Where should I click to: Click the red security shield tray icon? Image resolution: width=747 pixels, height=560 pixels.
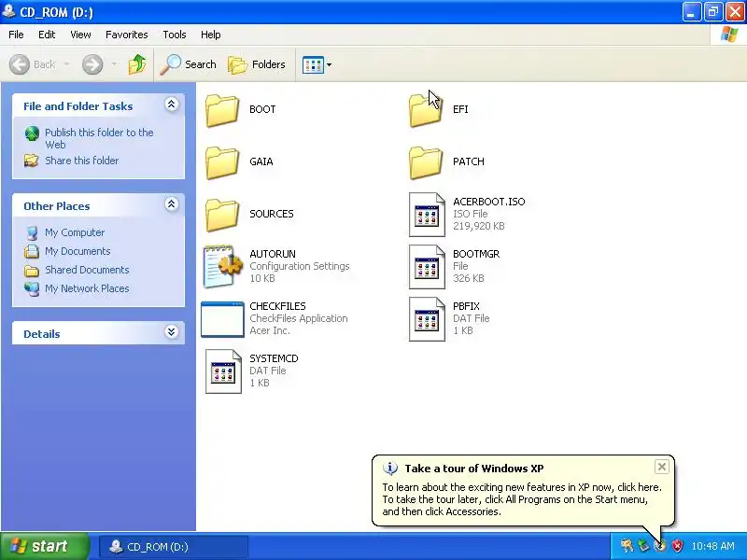[x=677, y=546]
